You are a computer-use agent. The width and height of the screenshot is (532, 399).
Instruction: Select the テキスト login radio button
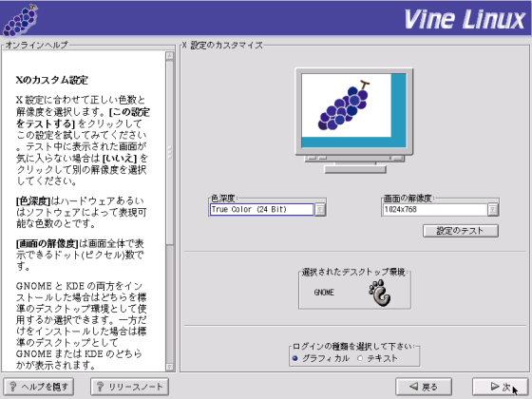pos(360,358)
